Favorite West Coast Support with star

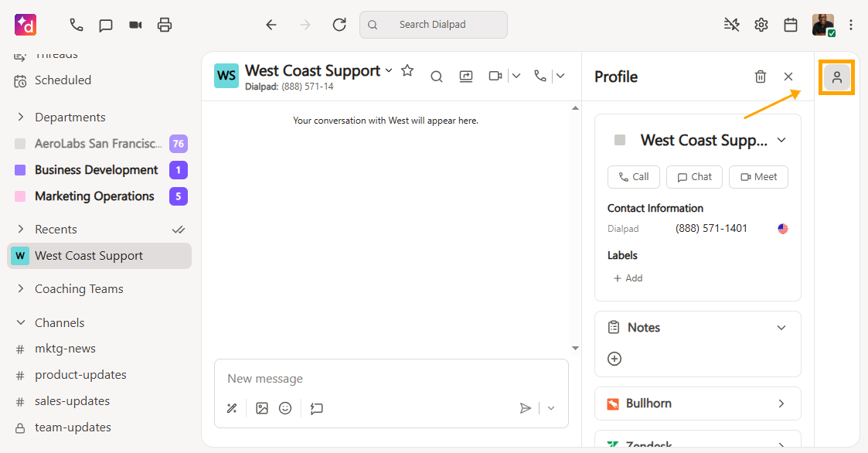(407, 70)
